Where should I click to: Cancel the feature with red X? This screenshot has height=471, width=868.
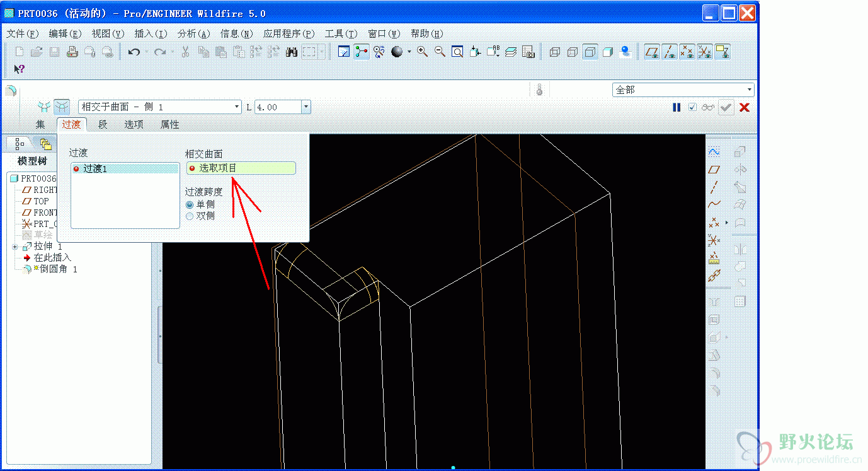click(745, 107)
